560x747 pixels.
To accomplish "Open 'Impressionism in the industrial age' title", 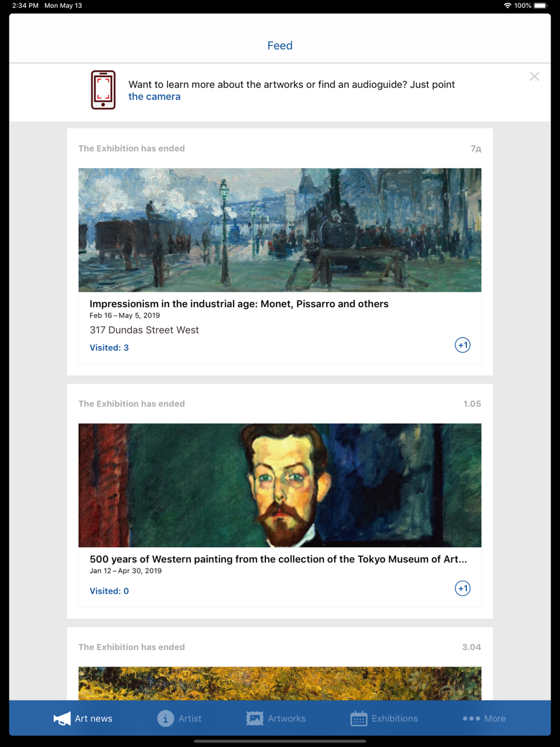I will (x=239, y=304).
